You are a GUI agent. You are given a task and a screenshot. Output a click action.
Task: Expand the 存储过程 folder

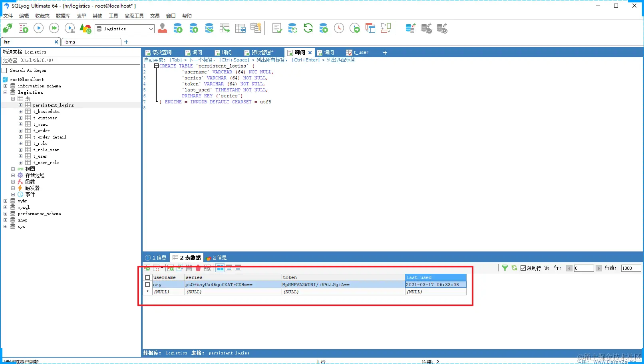[x=13, y=175]
